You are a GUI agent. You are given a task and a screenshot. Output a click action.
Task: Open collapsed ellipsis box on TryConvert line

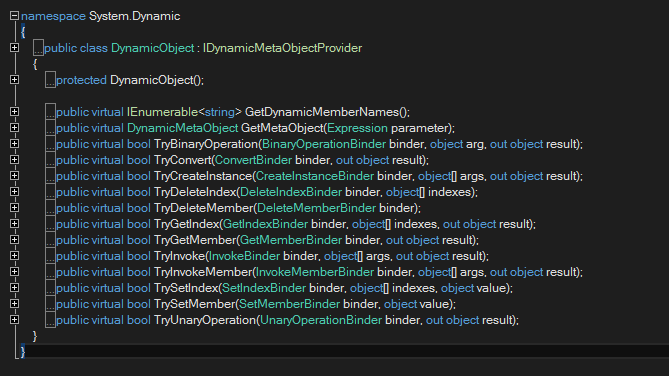(x=50, y=160)
